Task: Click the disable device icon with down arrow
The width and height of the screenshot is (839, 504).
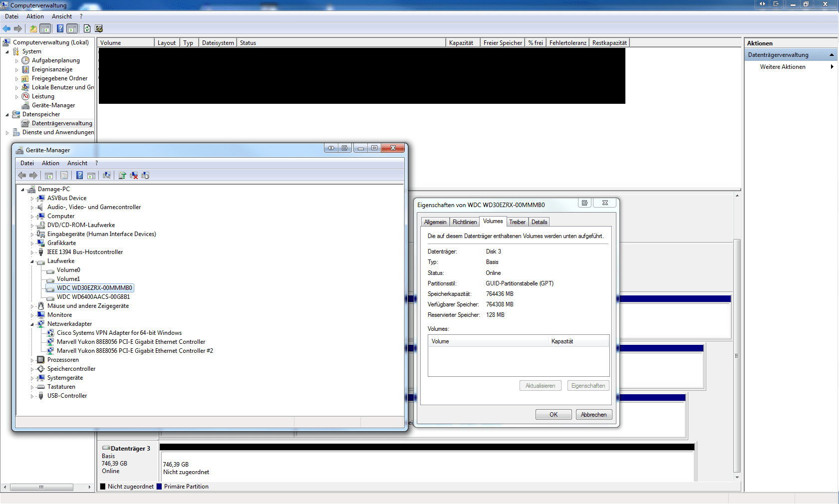Action: pos(145,176)
